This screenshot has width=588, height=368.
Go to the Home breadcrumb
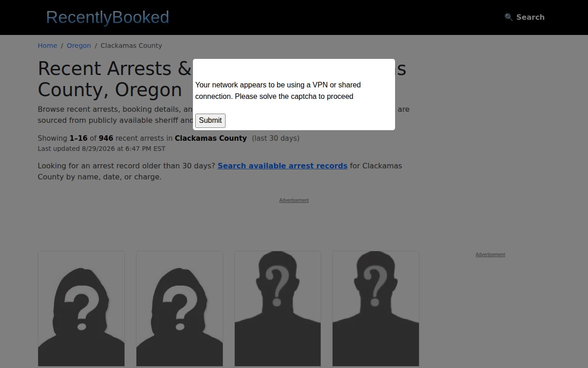click(47, 46)
